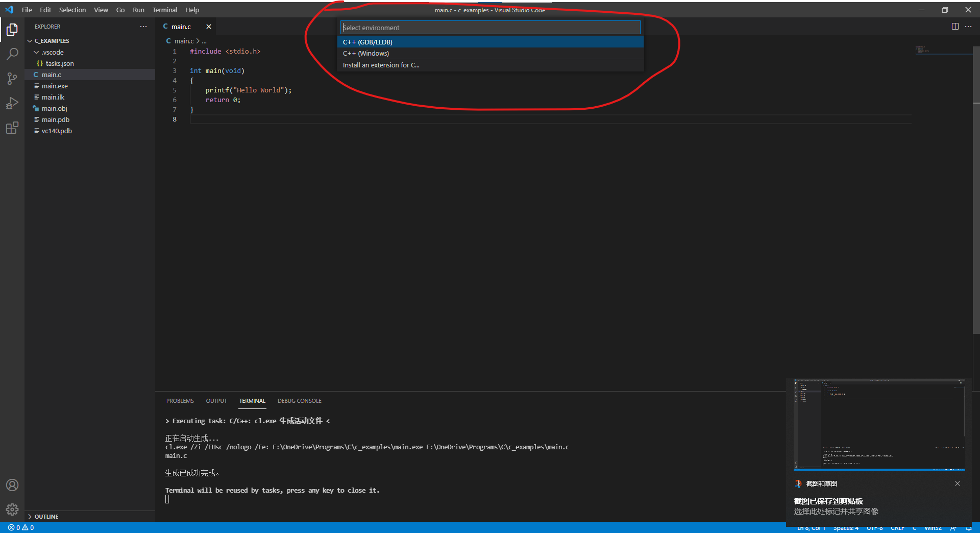This screenshot has height=533, width=980.
Task: Click the notifications bell in status bar
Action: click(x=969, y=528)
